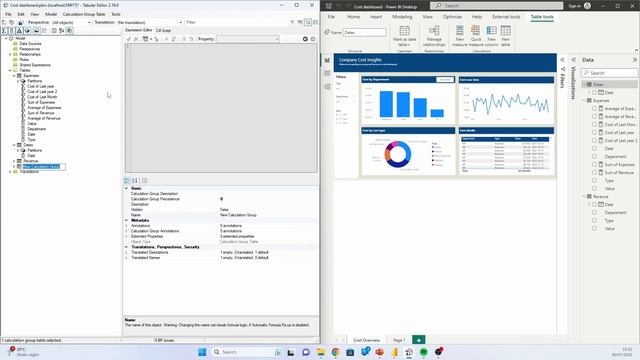The width and height of the screenshot is (640, 360).
Task: Click New column icon in ribbon
Action: point(491,31)
